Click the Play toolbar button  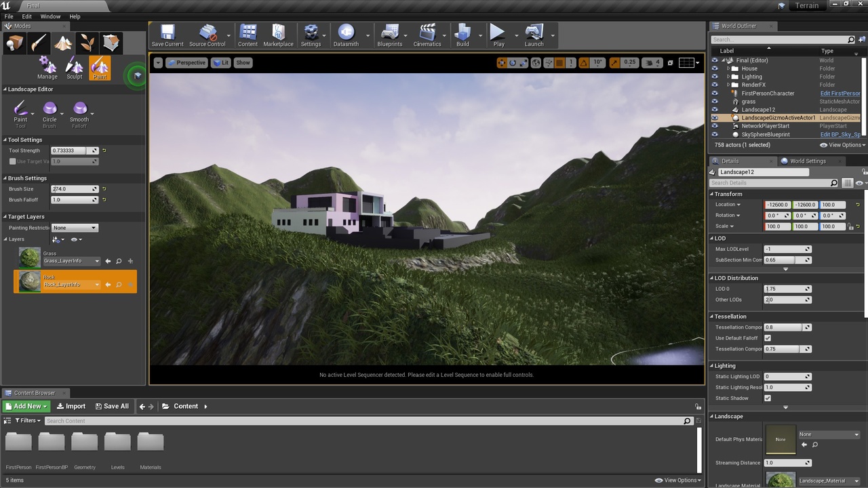pos(498,36)
